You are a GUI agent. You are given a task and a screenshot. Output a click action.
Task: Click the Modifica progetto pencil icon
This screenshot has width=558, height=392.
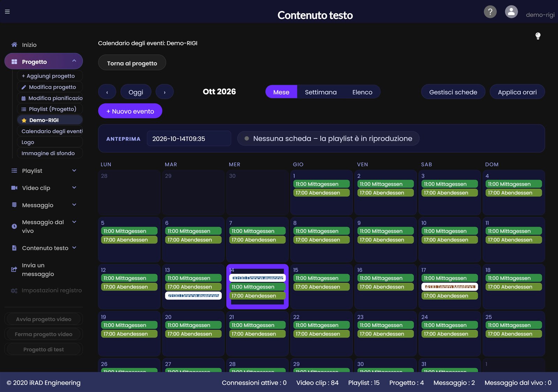pos(24,87)
